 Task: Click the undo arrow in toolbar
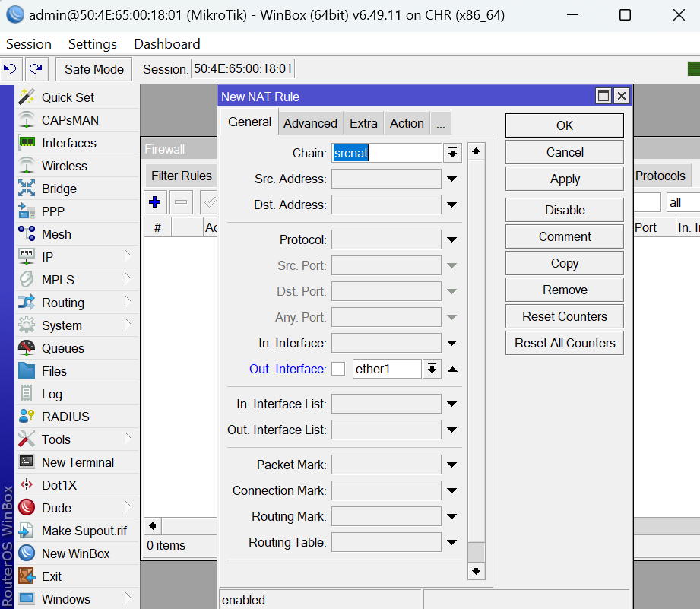pos(11,68)
